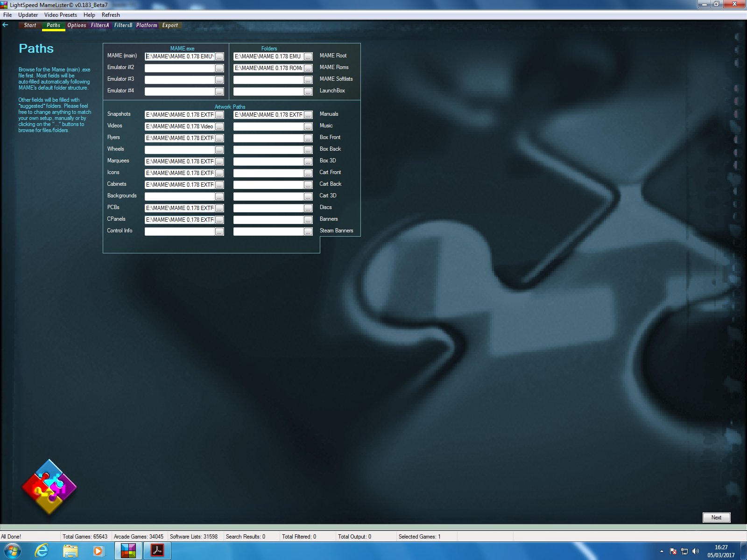Click browse button for Control Info path
Screen dimensions: 747x560
coord(219,231)
